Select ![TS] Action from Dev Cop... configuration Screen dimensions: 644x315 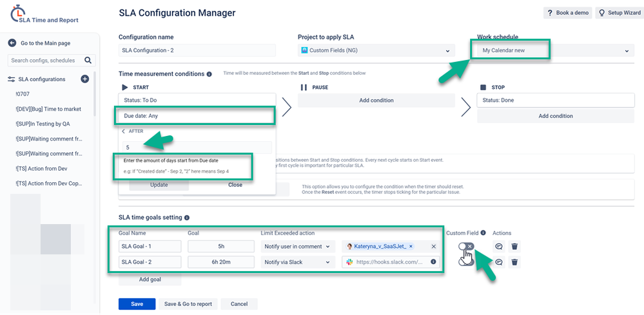click(x=49, y=184)
